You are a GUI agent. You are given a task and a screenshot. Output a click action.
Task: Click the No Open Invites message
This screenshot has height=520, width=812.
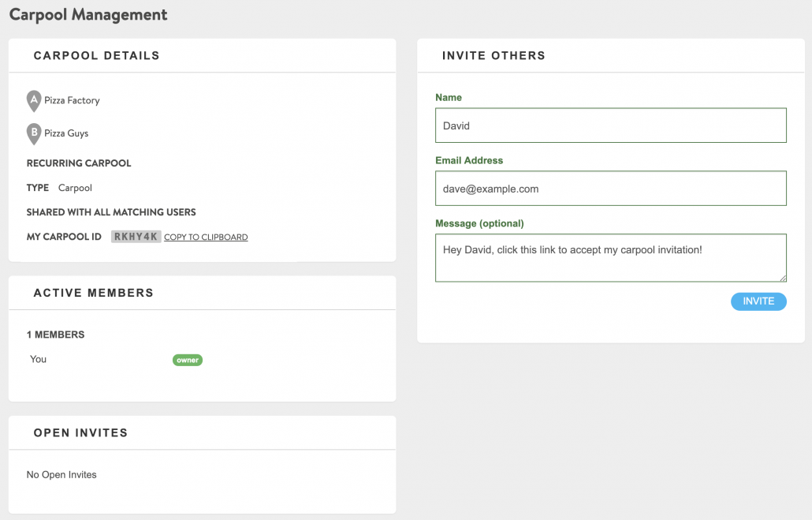[x=61, y=474]
